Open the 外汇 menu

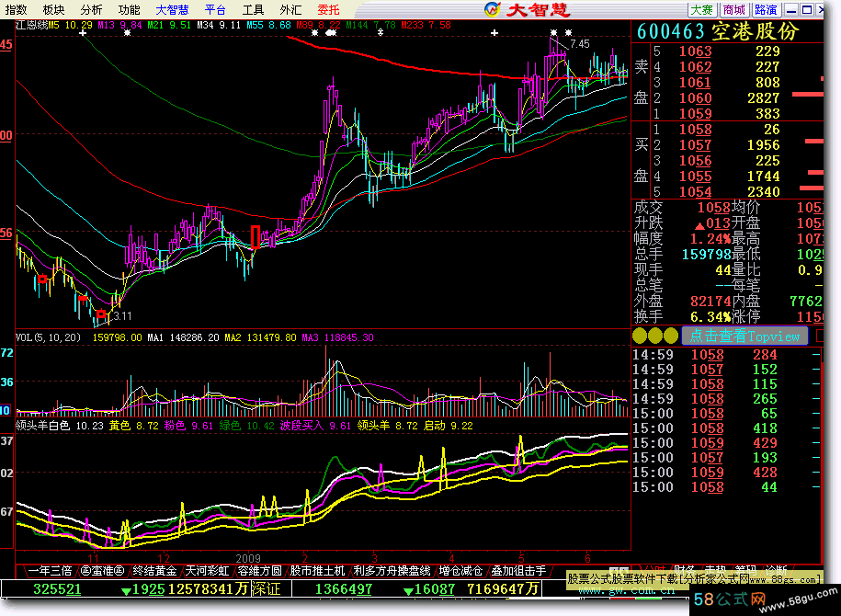click(x=290, y=10)
